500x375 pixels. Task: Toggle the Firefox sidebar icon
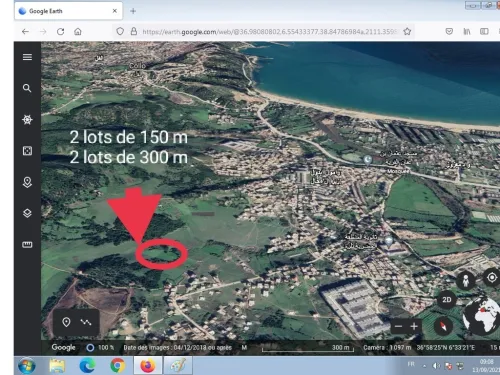point(484,31)
